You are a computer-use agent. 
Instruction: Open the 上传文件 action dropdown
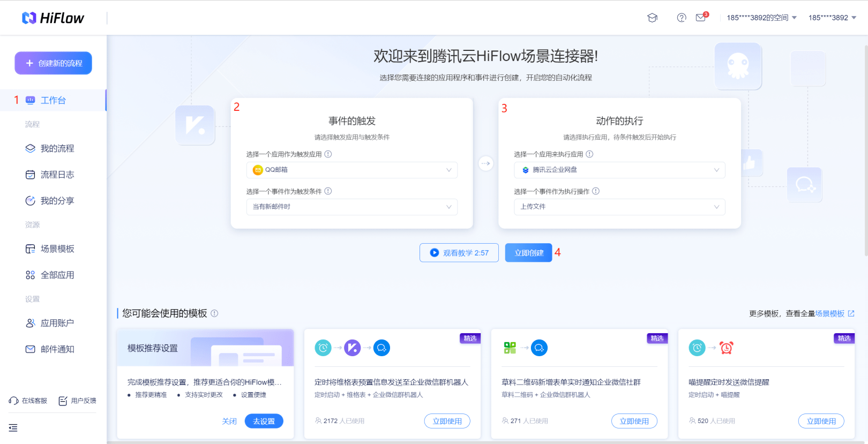[619, 207]
